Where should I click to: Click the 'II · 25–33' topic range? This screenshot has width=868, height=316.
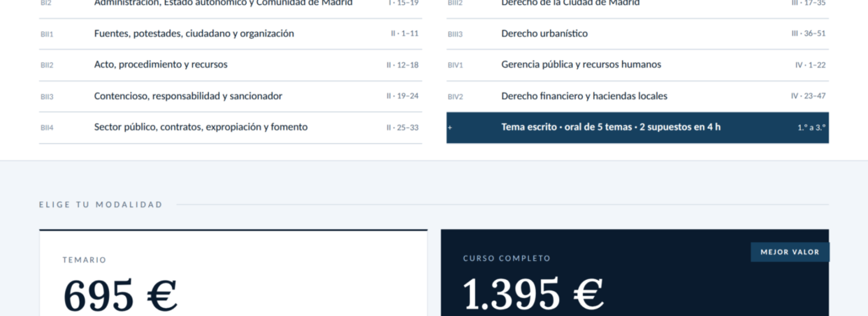pyautogui.click(x=402, y=128)
